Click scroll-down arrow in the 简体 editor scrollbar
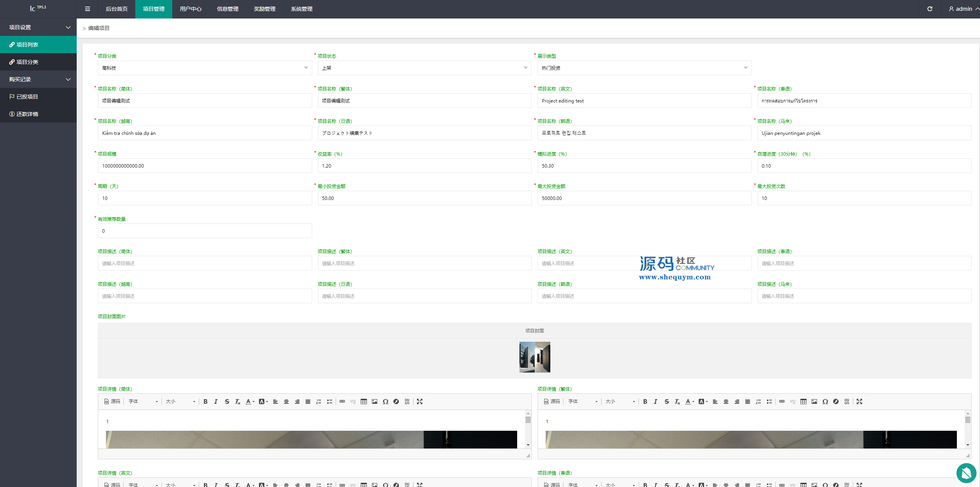This screenshot has width=980, height=487. (x=528, y=445)
